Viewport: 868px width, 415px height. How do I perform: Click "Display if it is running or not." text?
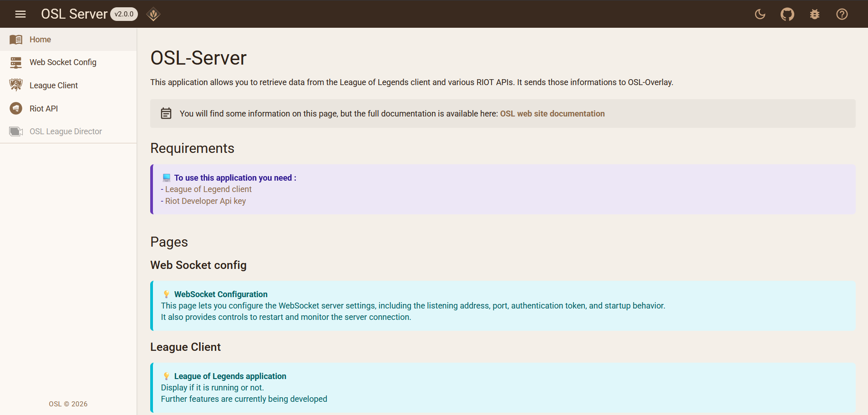[x=213, y=388]
